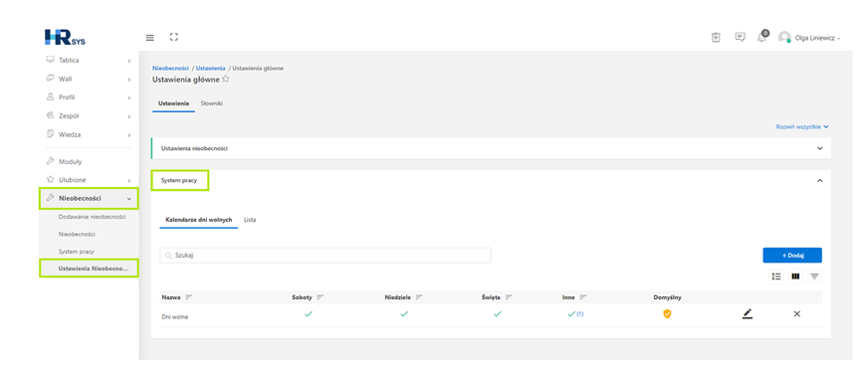Expand Ulubione chevron in sidebar
Image resolution: width=868 pixels, height=369 pixels.
(x=129, y=180)
